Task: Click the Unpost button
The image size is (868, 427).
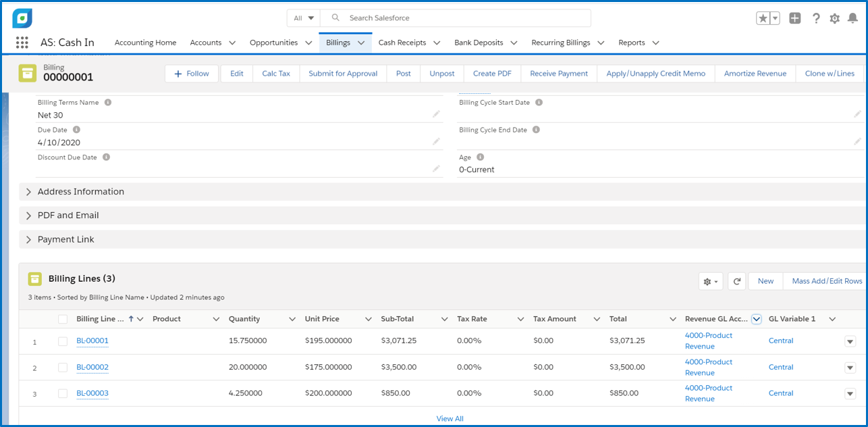Action: pyautogui.click(x=442, y=74)
